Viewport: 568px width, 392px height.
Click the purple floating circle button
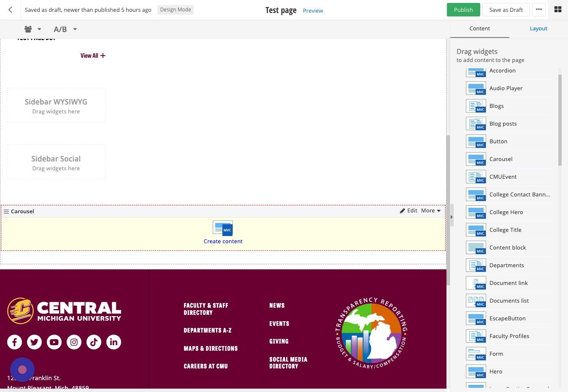(22, 370)
